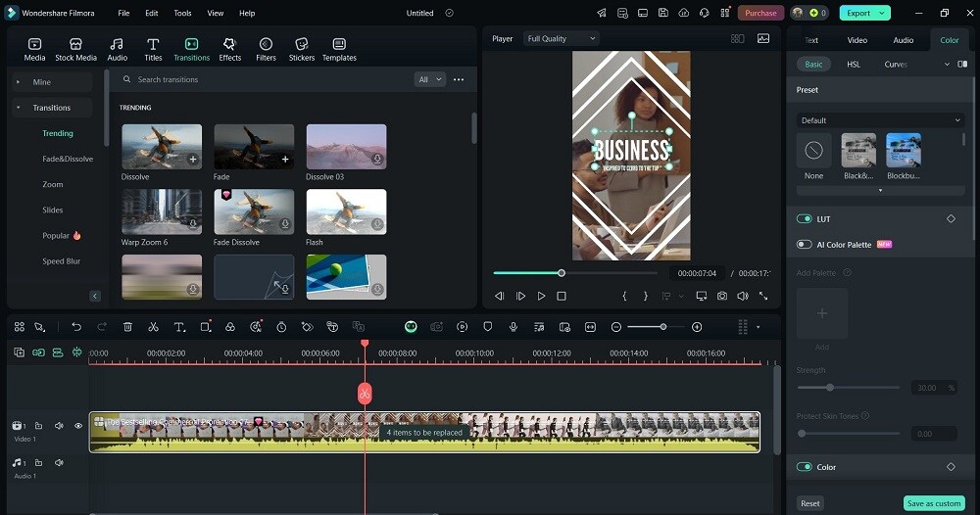Delete the selected clip with trash icon
The image size is (980, 515).
pos(127,326)
